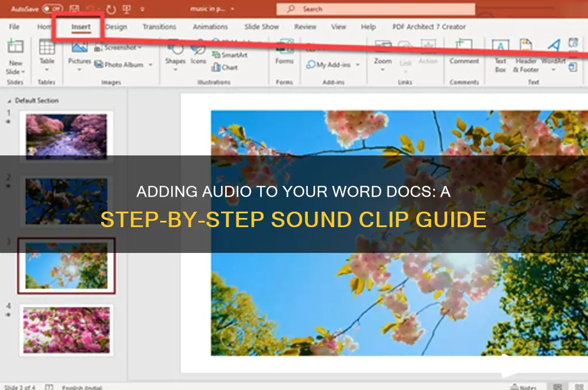Insert a Comment
588x390 pixels.
pyautogui.click(x=464, y=52)
